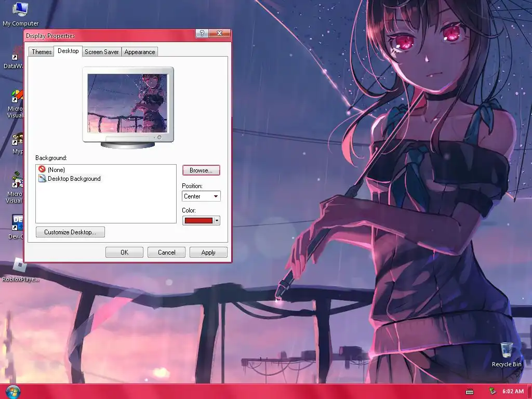Open the Screen Saver tab
532x399 pixels.
[102, 52]
